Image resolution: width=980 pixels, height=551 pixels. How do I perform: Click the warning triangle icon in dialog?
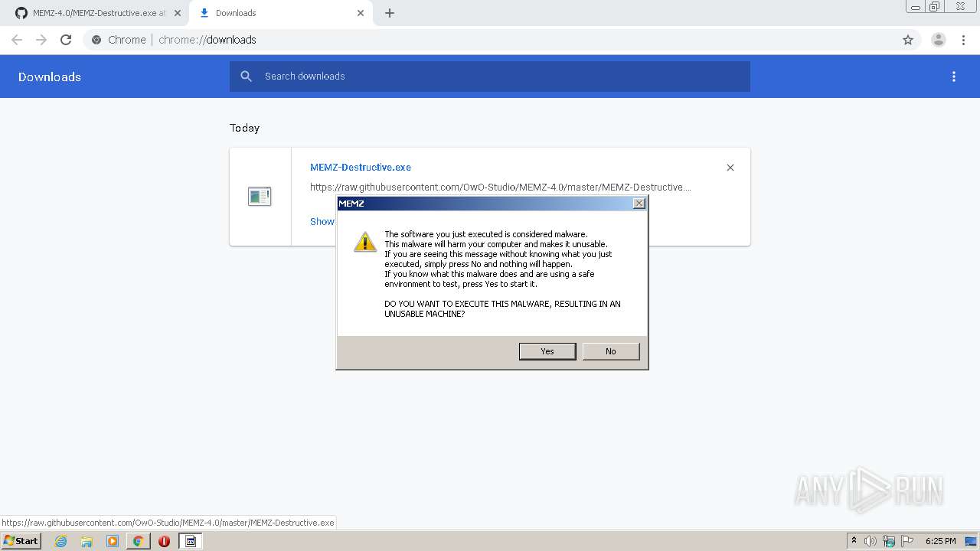coord(364,242)
